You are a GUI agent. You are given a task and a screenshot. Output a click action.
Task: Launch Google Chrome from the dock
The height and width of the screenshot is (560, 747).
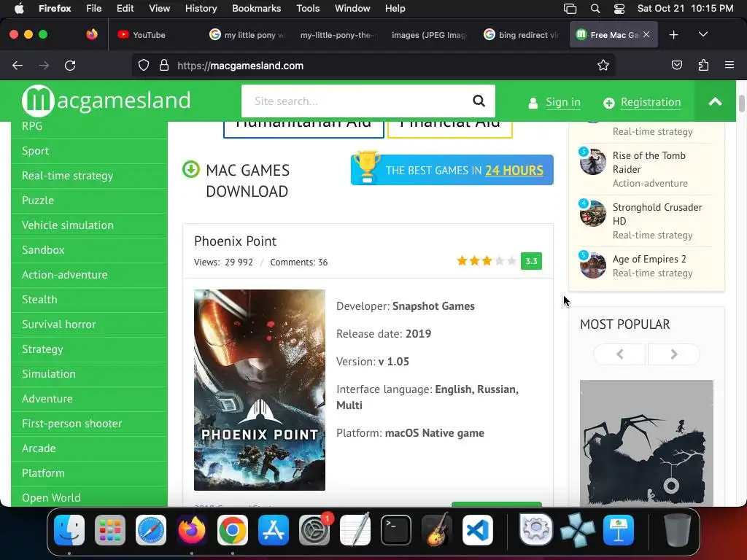coord(233,530)
